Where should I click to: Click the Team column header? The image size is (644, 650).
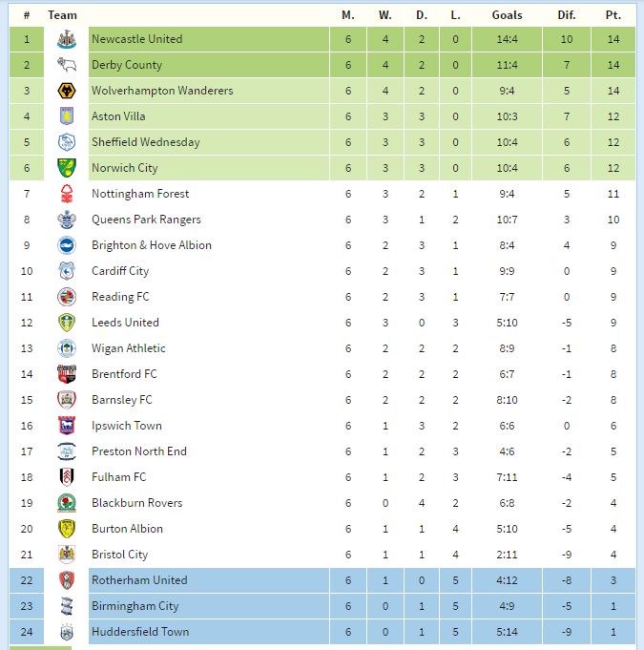click(62, 15)
